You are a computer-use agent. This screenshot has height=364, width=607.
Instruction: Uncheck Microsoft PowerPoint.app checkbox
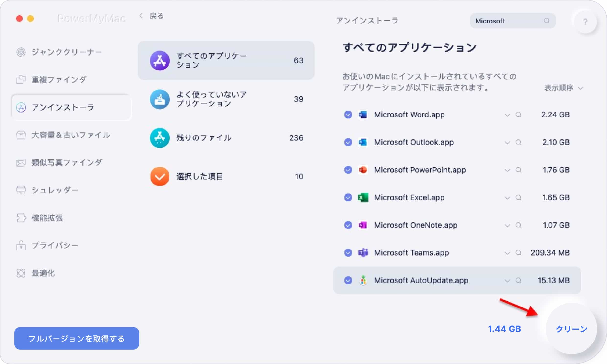tap(348, 170)
